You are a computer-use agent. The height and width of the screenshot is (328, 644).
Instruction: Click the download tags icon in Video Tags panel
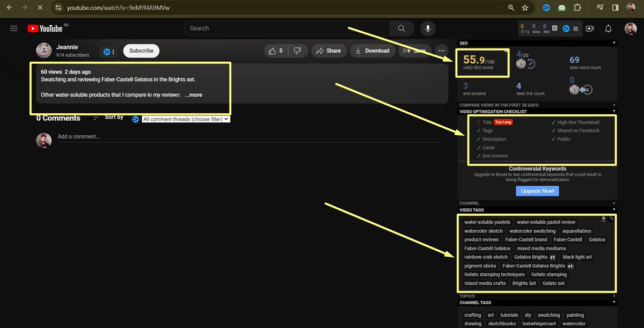[x=603, y=219]
